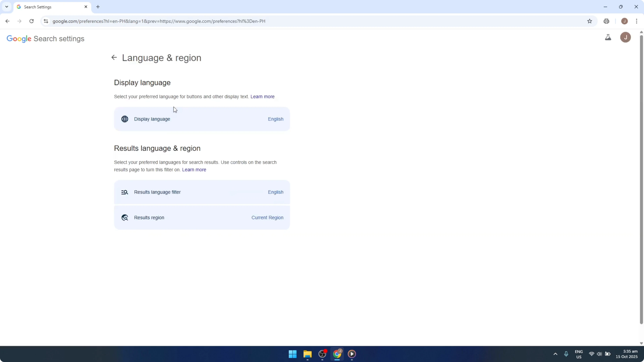644x362 pixels.
Task: Go back with the browser back arrow
Action: [7, 21]
